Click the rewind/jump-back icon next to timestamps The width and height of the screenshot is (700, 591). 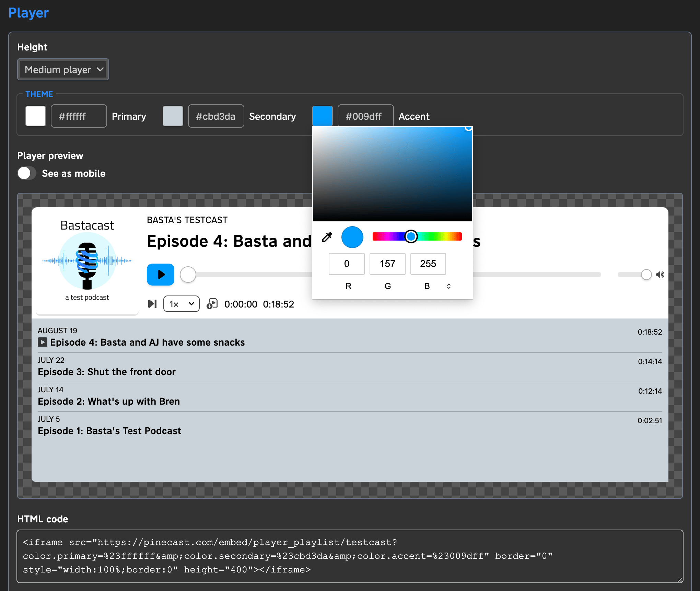[212, 304]
